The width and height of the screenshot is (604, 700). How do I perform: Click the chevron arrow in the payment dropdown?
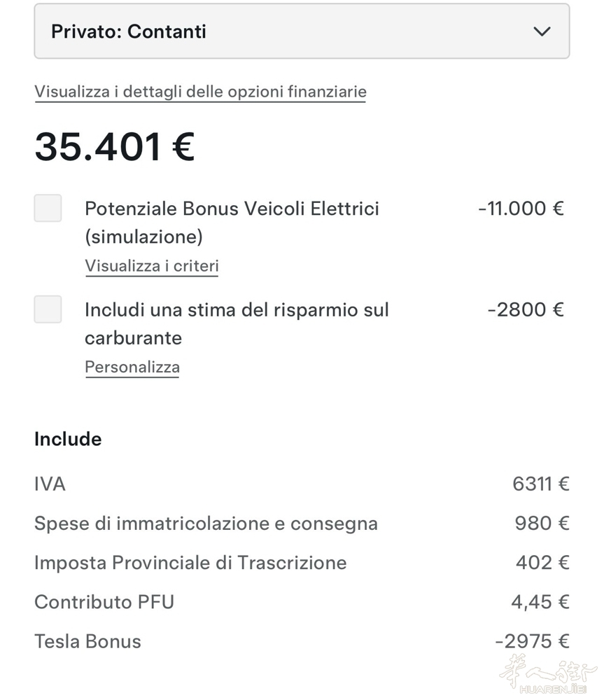(x=542, y=31)
